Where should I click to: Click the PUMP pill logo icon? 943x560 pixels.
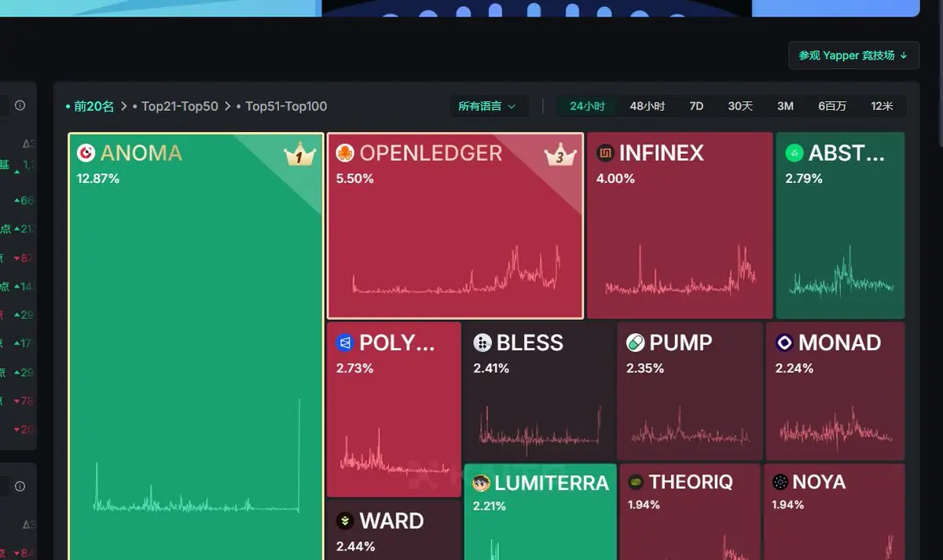point(635,342)
